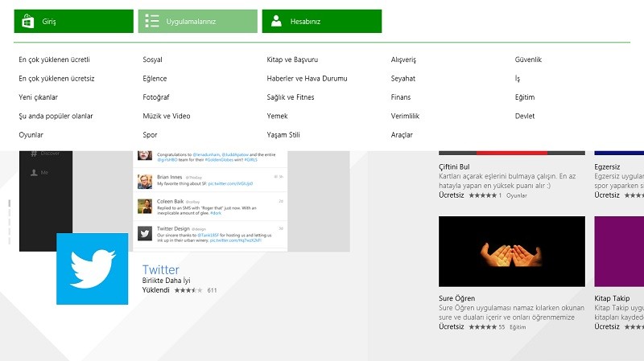Open Coleen Baik tweet in screenshot preview

click(x=210, y=207)
